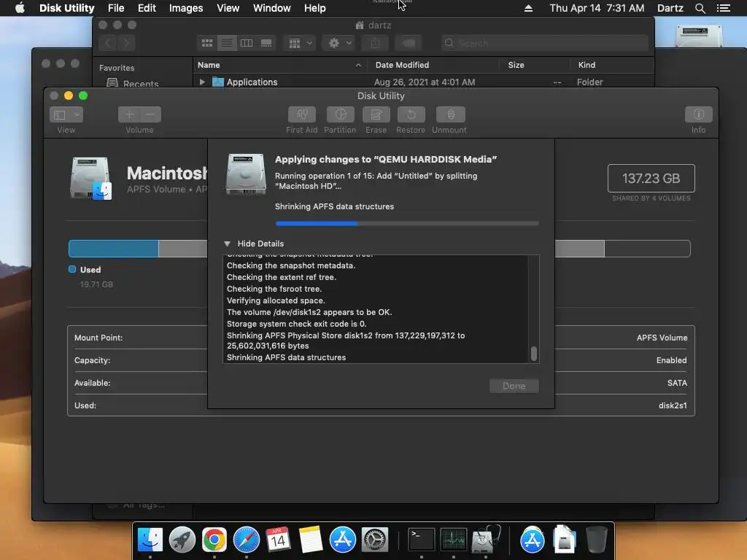Image resolution: width=747 pixels, height=560 pixels.
Task: Open Safari from the Dock
Action: tap(247, 540)
